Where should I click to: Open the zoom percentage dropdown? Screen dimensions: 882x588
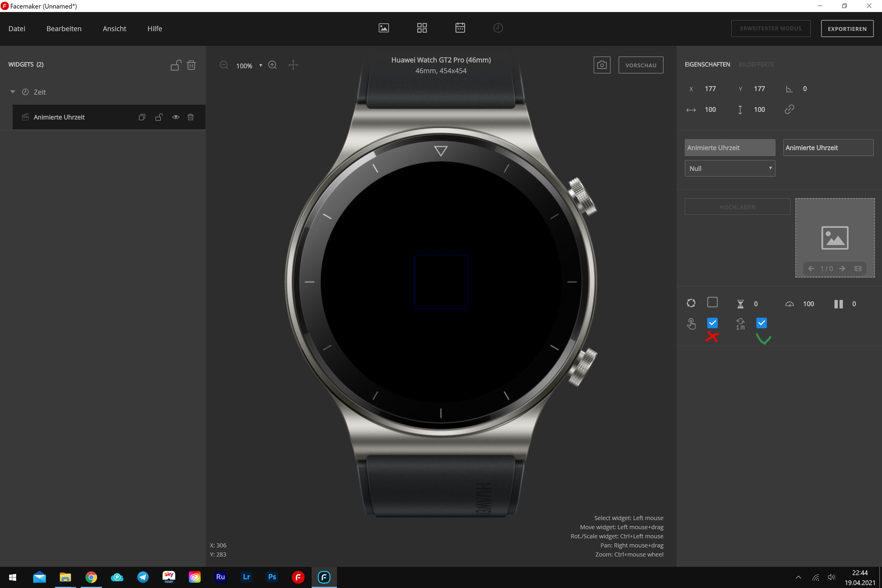260,66
